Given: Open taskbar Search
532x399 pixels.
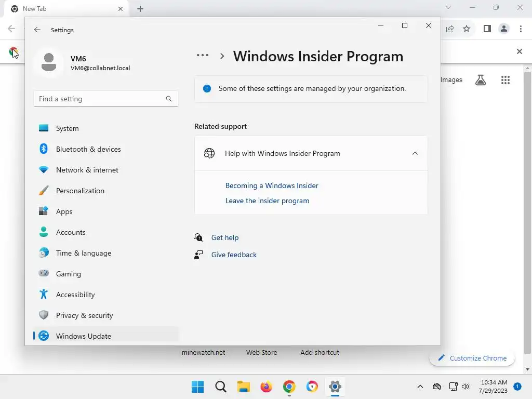Looking at the screenshot, I should click(x=220, y=387).
